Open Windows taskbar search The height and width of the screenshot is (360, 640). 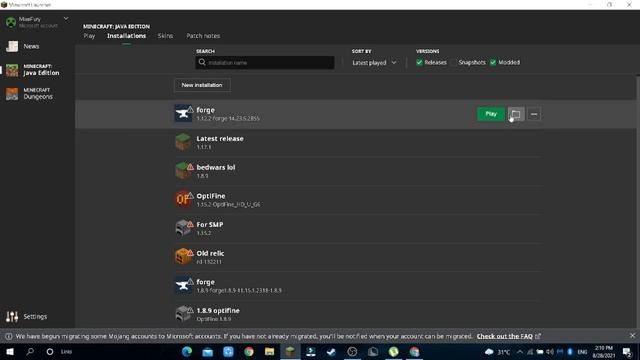pos(30,351)
